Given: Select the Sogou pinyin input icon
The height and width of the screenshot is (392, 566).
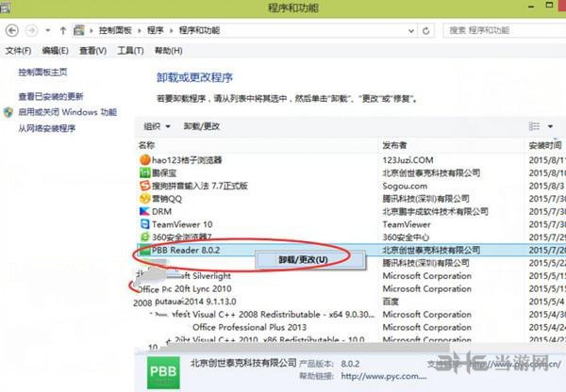Looking at the screenshot, I should pyautogui.click(x=144, y=186).
